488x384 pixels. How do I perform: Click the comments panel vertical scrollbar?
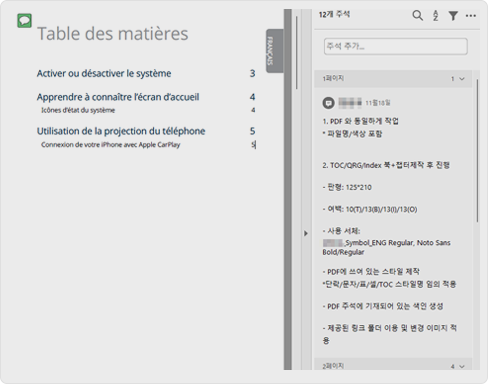(477, 151)
